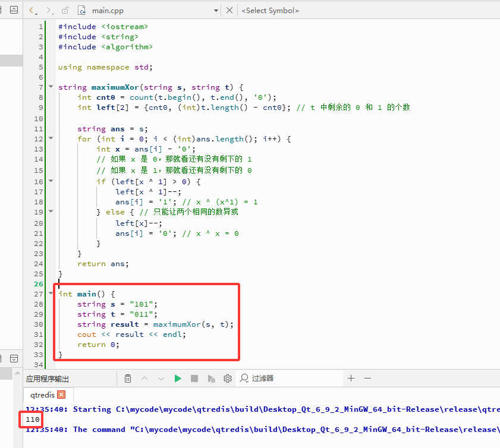Go forward in editor navigation history
This screenshot has width=500, height=448.
click(49, 11)
